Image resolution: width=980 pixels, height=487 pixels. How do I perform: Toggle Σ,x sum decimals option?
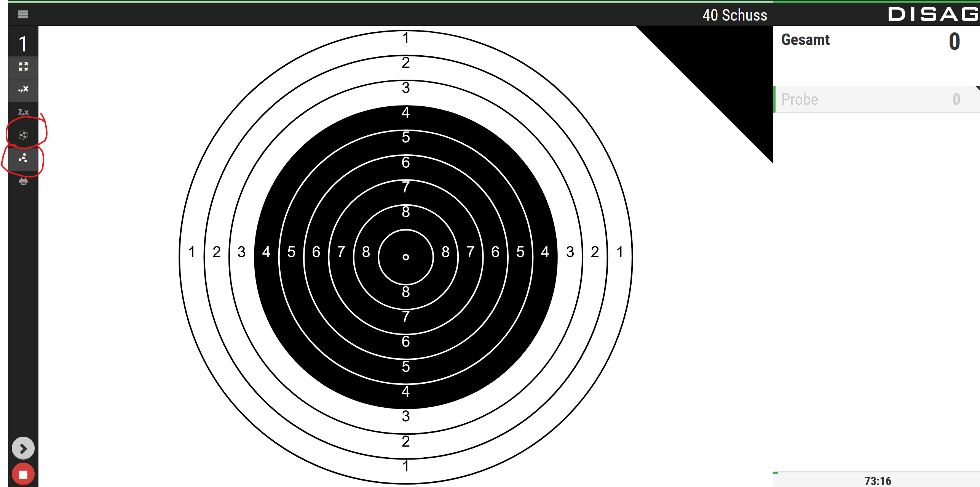point(23,112)
